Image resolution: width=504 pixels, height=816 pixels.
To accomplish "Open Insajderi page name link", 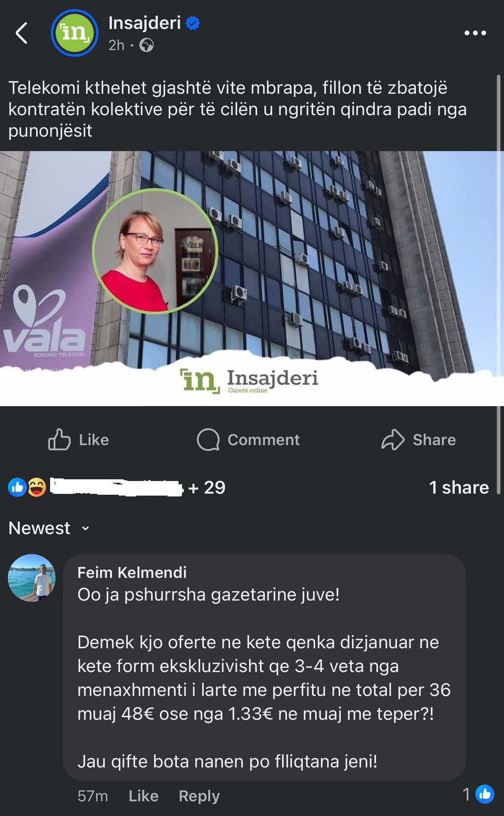I will 144,23.
